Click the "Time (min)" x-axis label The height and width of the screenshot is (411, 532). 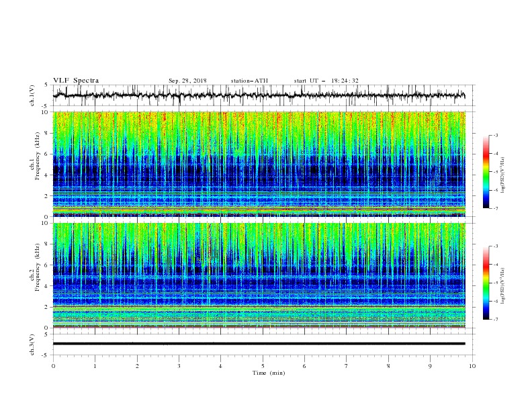(269, 373)
